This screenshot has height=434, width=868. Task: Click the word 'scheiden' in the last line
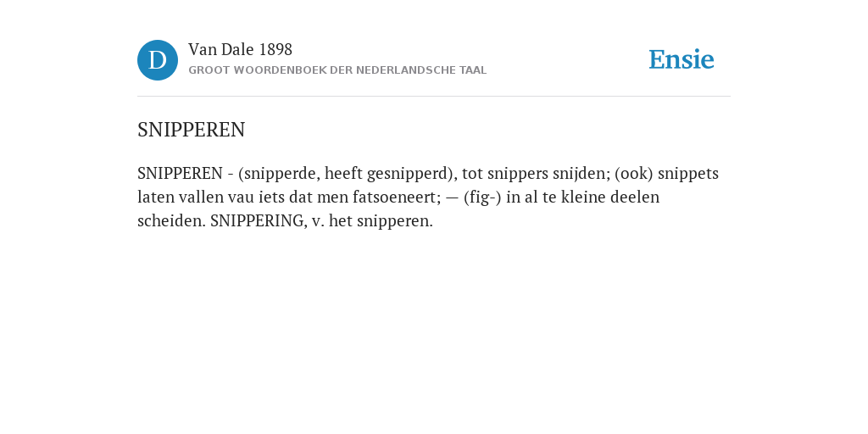[x=170, y=221]
